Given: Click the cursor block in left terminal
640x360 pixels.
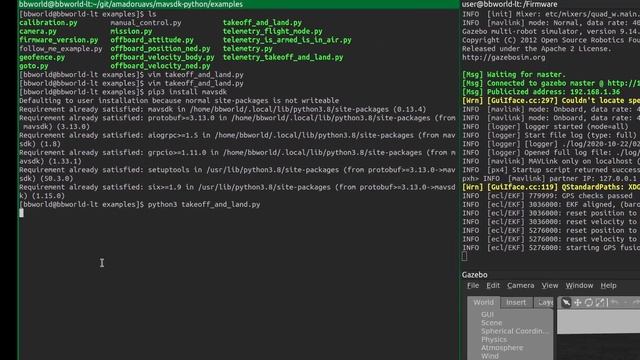Looking at the screenshot, I should pos(22,213).
